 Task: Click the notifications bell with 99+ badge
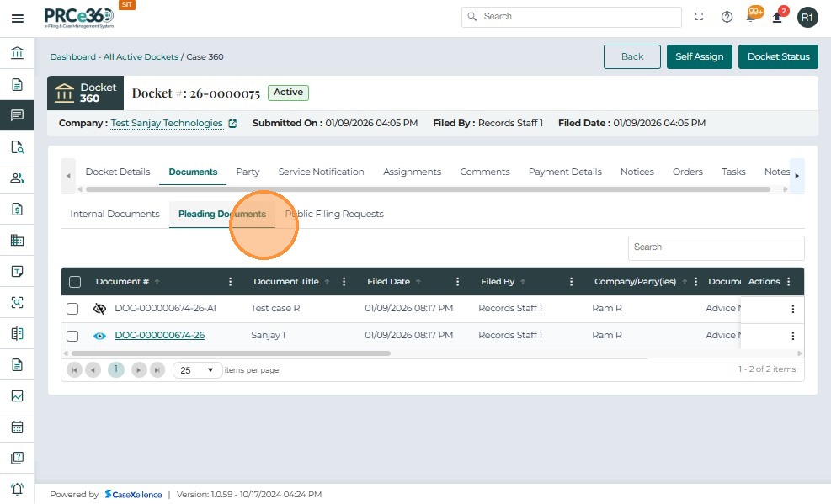click(751, 17)
